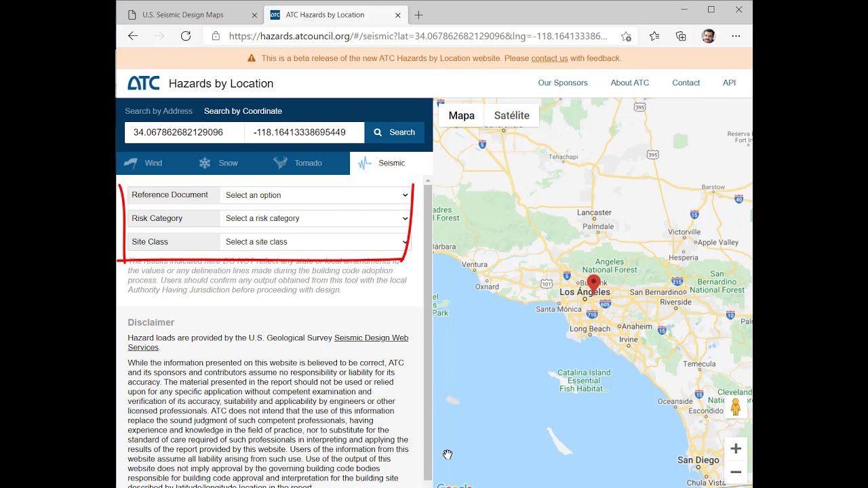
Task: Open the Reference Document dropdown
Action: [x=316, y=195]
